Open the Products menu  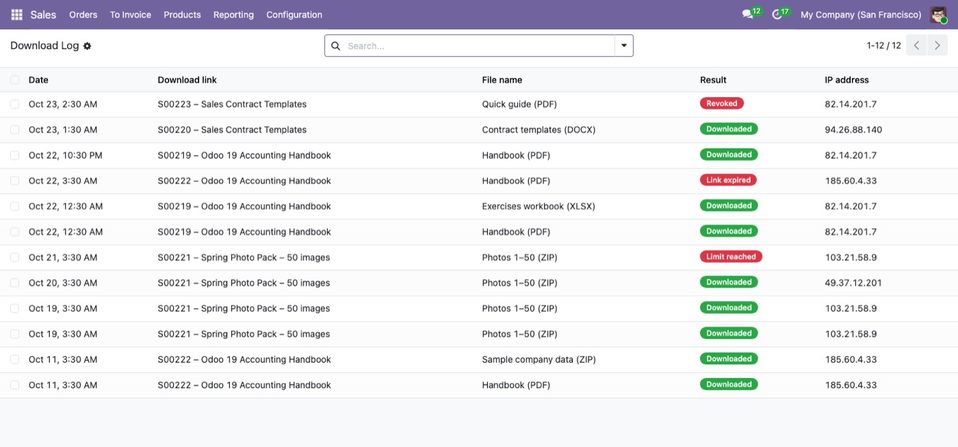[x=182, y=15]
